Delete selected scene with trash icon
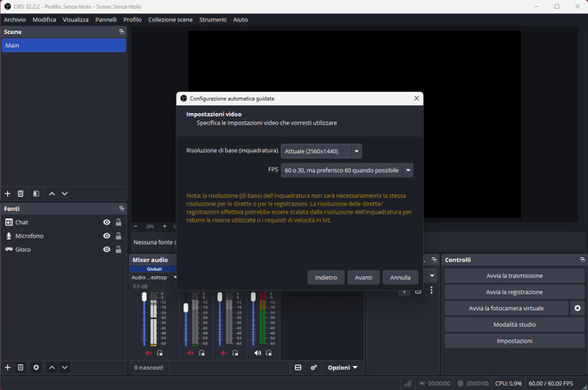 click(20, 194)
